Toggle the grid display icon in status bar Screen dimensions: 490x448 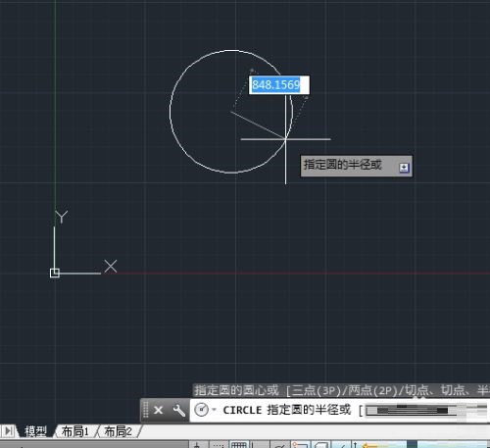239,445
